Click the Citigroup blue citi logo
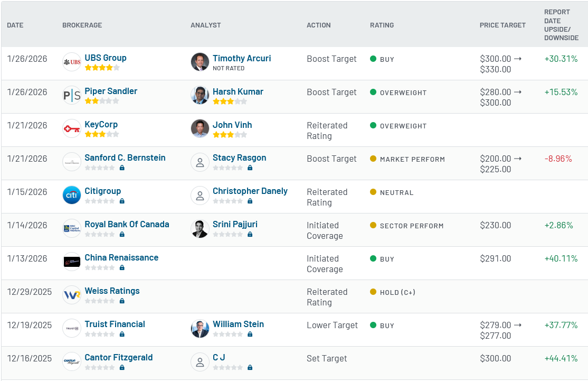This screenshot has height=381, width=588. [72, 195]
